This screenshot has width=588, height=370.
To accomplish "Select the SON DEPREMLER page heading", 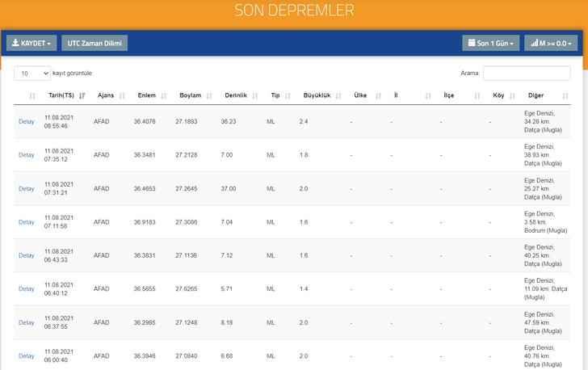I will click(x=294, y=11).
